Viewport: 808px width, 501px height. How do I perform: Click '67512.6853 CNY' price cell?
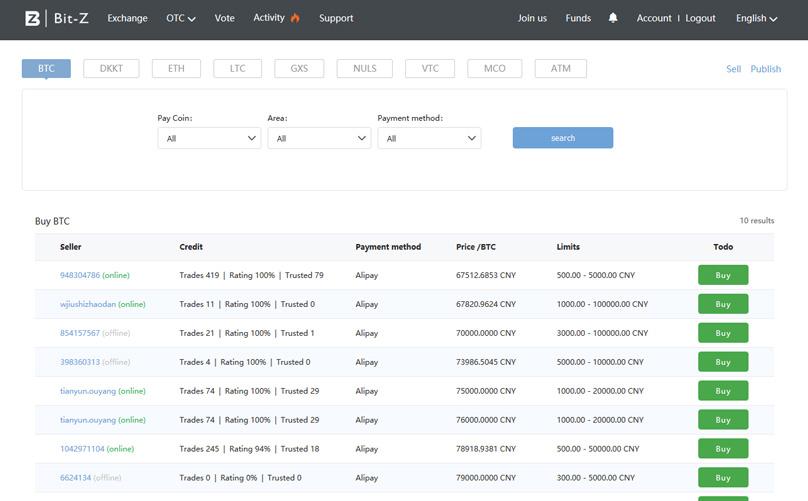click(485, 275)
